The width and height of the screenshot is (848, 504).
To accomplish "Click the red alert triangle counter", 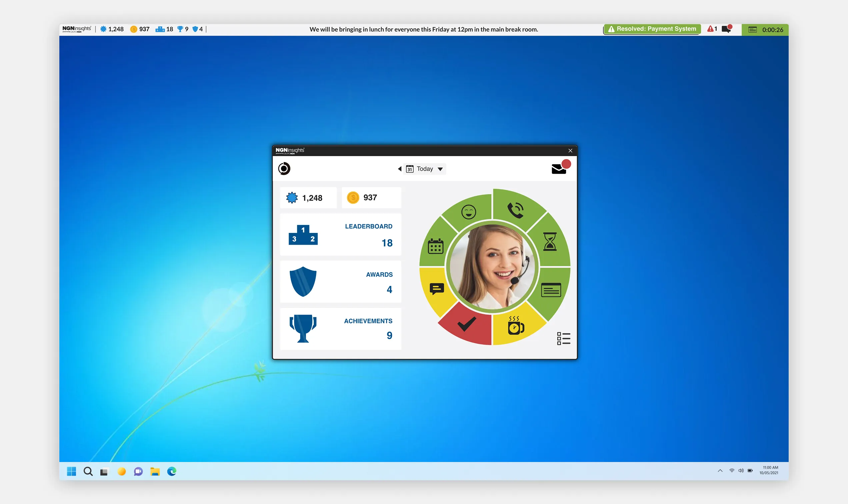I will pos(712,29).
